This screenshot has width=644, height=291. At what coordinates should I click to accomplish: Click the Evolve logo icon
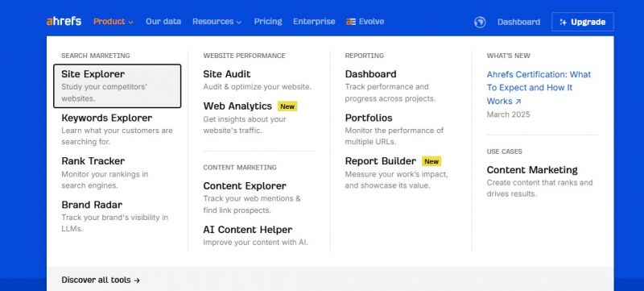351,22
